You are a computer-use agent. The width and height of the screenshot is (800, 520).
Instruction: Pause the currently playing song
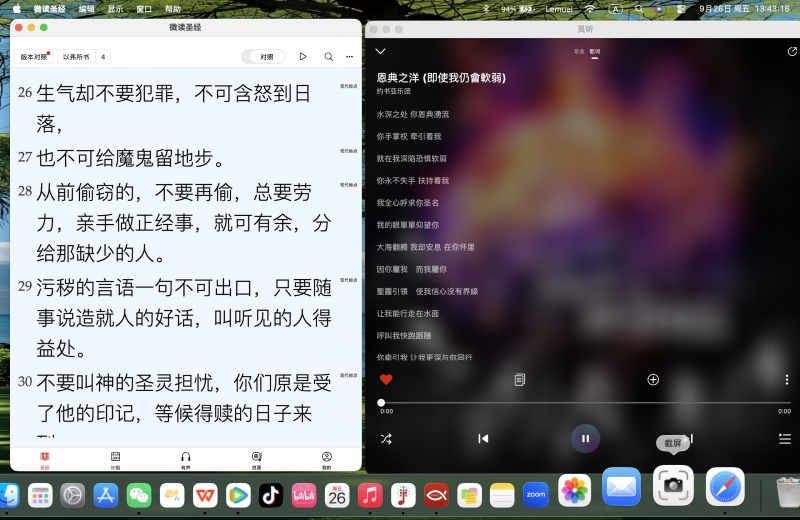[x=585, y=438]
